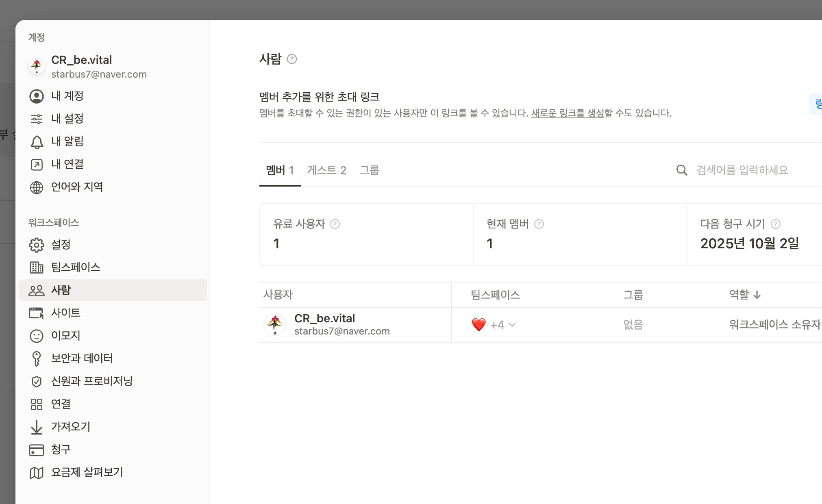The width and height of the screenshot is (822, 504).
Task: Click help icon next to 사람 title
Action: (x=292, y=59)
